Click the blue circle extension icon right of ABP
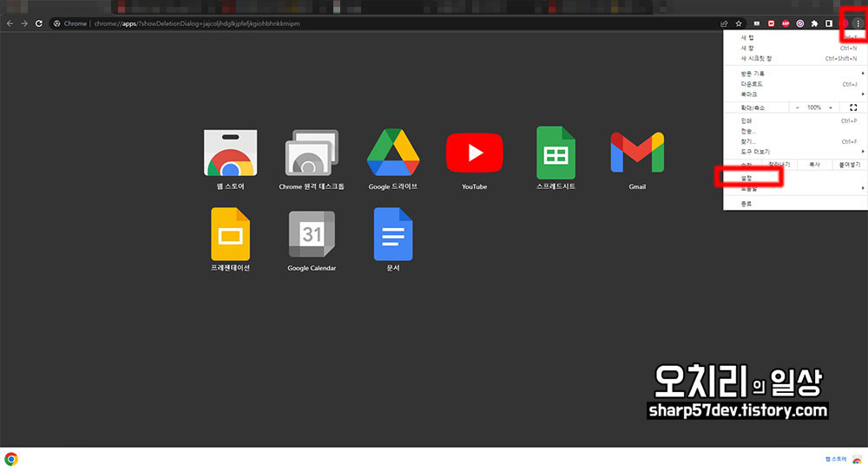This screenshot has height=470, width=868. click(x=800, y=23)
